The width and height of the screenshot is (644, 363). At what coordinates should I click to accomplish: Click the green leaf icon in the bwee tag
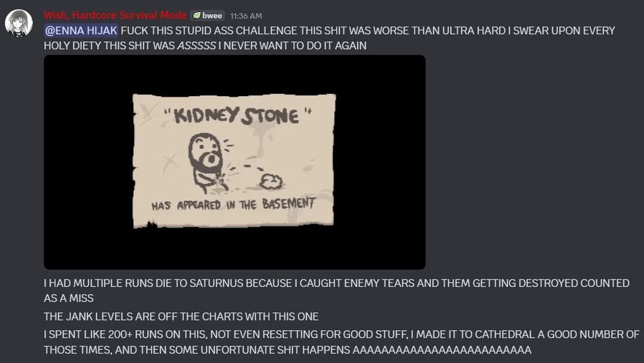197,15
